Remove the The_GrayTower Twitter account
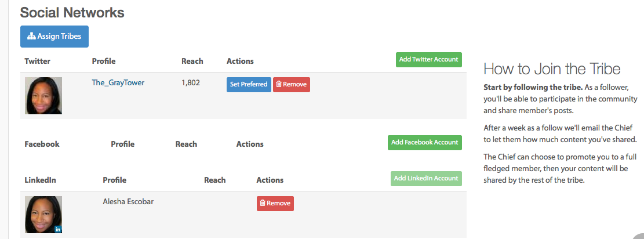This screenshot has height=239, width=644. tap(292, 85)
